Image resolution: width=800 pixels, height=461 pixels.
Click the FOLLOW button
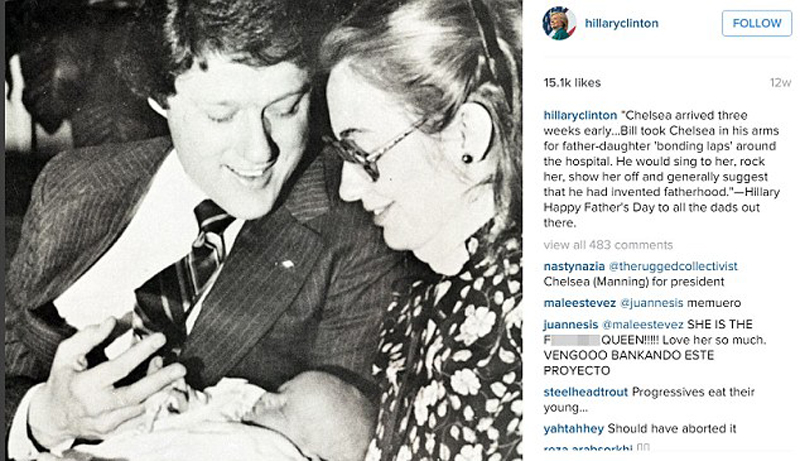point(757,23)
